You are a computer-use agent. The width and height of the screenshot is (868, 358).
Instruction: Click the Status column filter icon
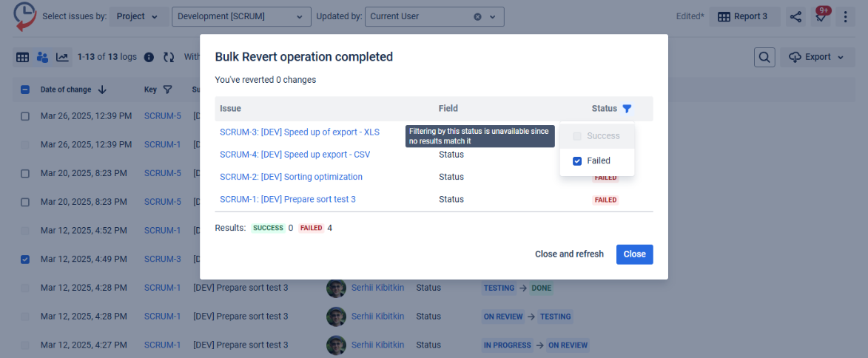(x=627, y=109)
